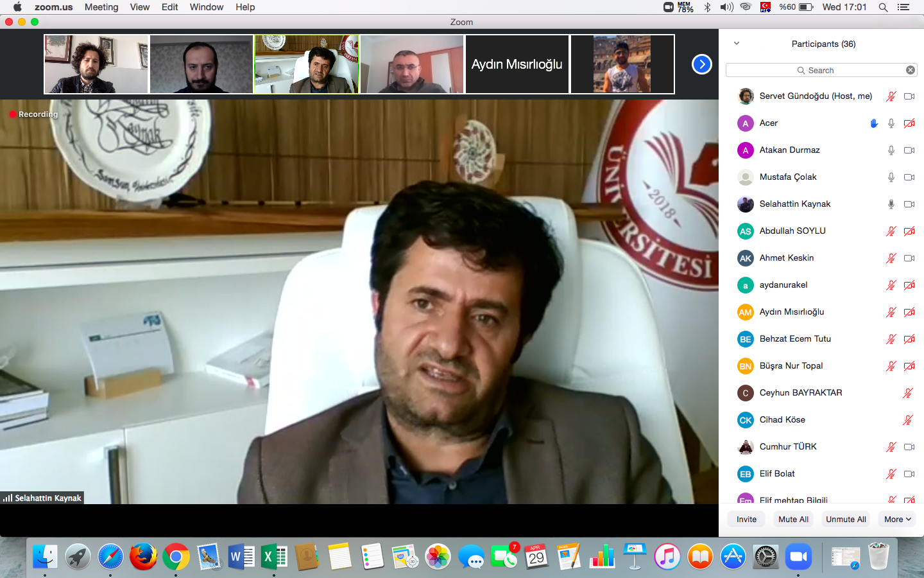Open Google Chrome from the Dock
924x578 pixels.
(x=176, y=557)
